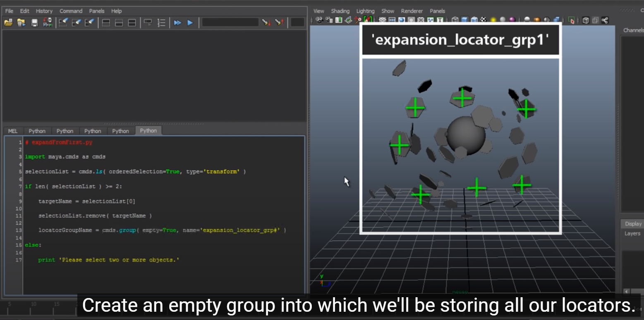
Task: Show both history and input panes
Action: (132, 22)
